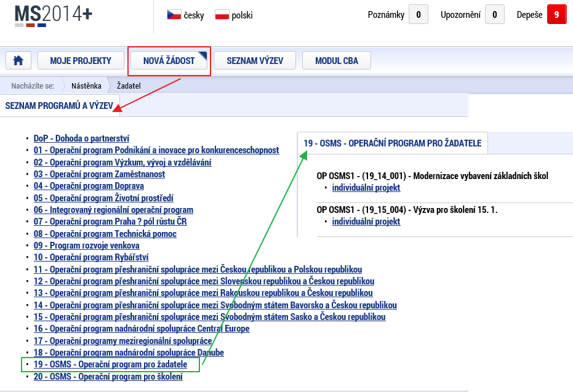Image resolution: width=573 pixels, height=392 pixels.
Task: Select the 19 - OSMS tab header
Action: [393, 143]
